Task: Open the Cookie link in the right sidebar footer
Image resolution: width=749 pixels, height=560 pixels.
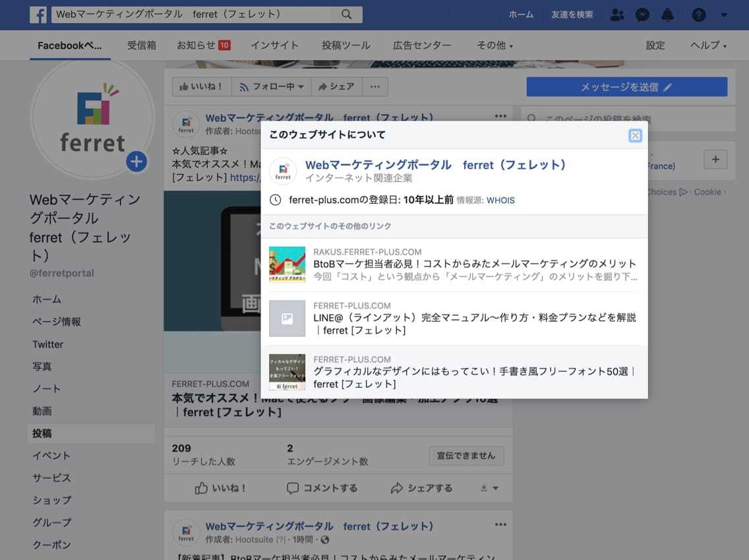Action: coord(707,192)
